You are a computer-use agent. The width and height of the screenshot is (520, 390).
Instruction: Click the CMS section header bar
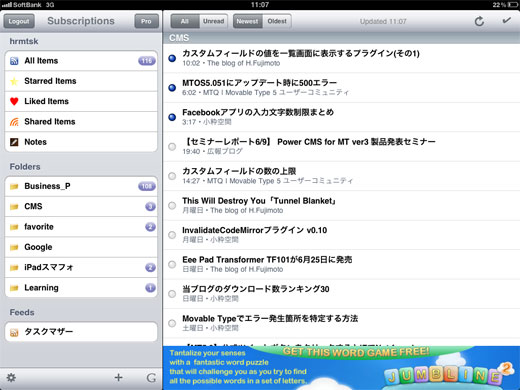coord(341,38)
